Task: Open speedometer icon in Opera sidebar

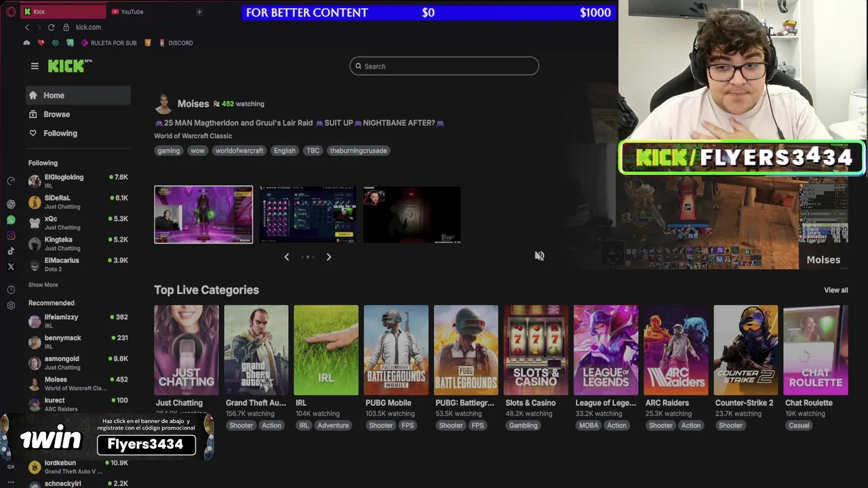Action: pos(11,181)
